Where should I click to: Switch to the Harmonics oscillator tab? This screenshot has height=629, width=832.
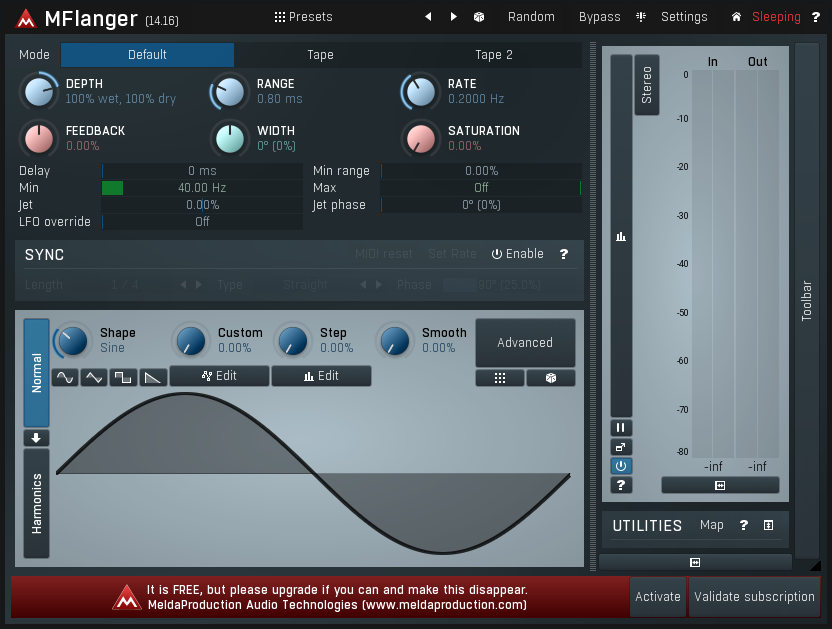click(x=37, y=503)
